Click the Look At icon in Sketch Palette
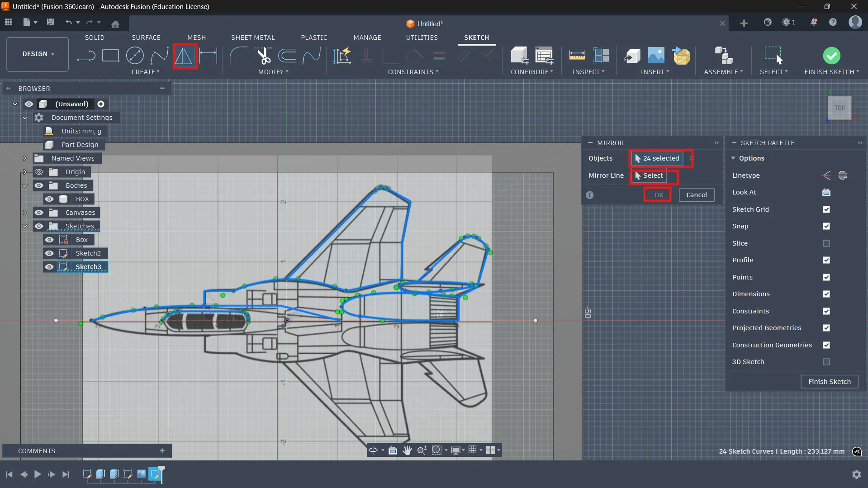 pos(826,192)
